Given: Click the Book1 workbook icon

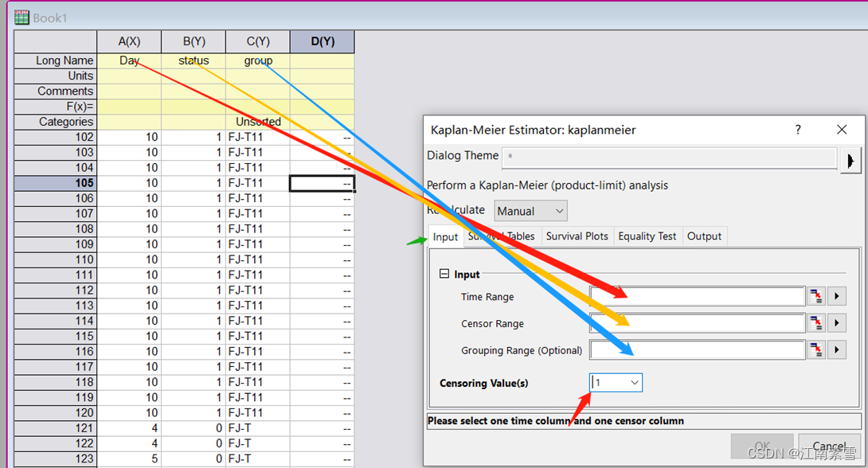Looking at the screenshot, I should coord(22,18).
